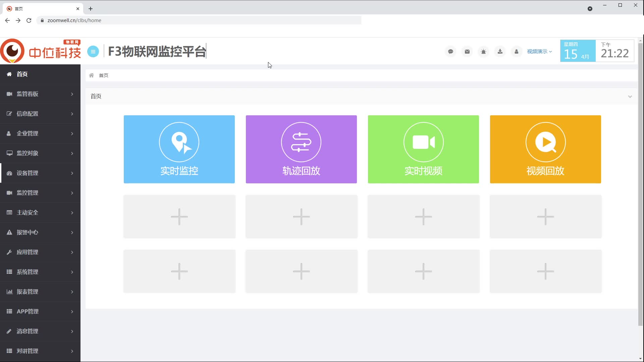Click the 首页 breadcrumb link
This screenshot has width=644, height=362.
click(104, 75)
